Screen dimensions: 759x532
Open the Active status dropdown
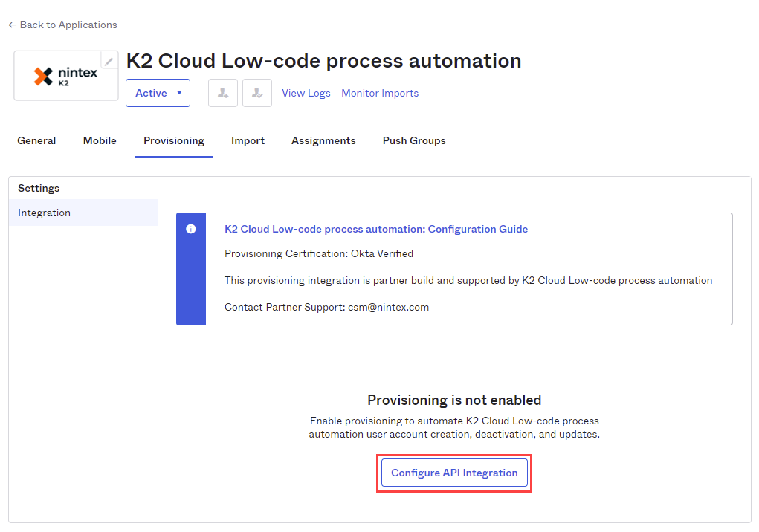click(158, 93)
